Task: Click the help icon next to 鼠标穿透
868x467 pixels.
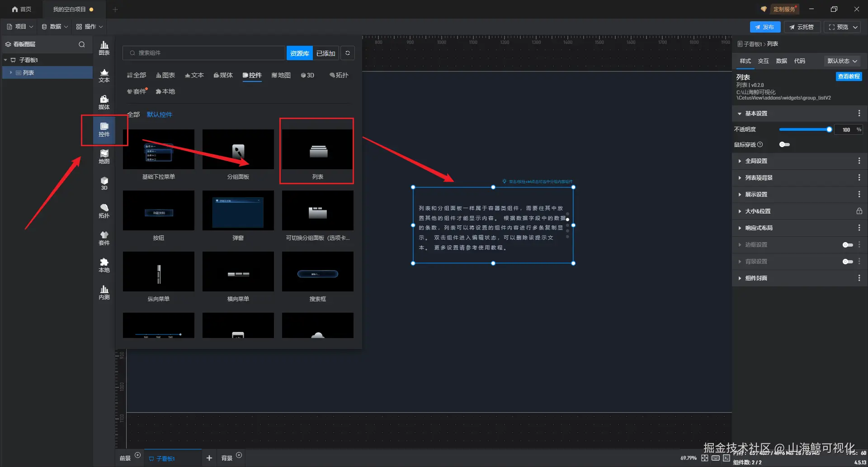Action: pyautogui.click(x=760, y=145)
